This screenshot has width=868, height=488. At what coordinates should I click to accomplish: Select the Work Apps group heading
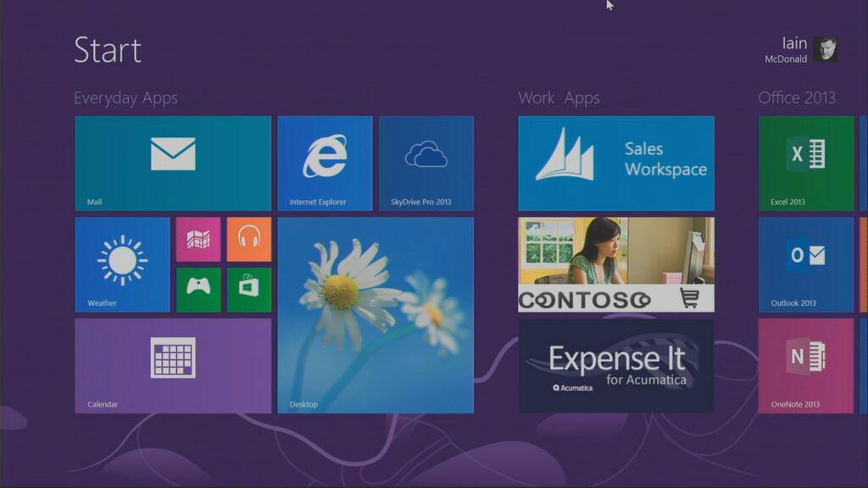(559, 98)
